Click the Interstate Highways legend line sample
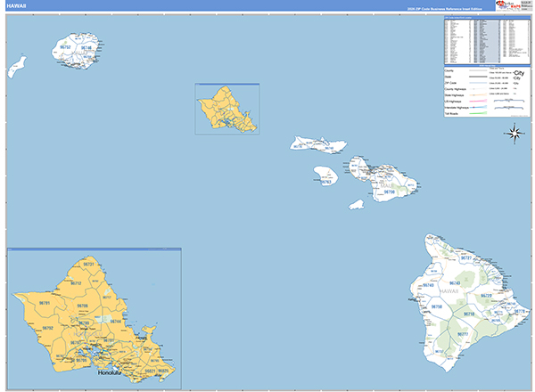This screenshot has height=392, width=535. 478,108
